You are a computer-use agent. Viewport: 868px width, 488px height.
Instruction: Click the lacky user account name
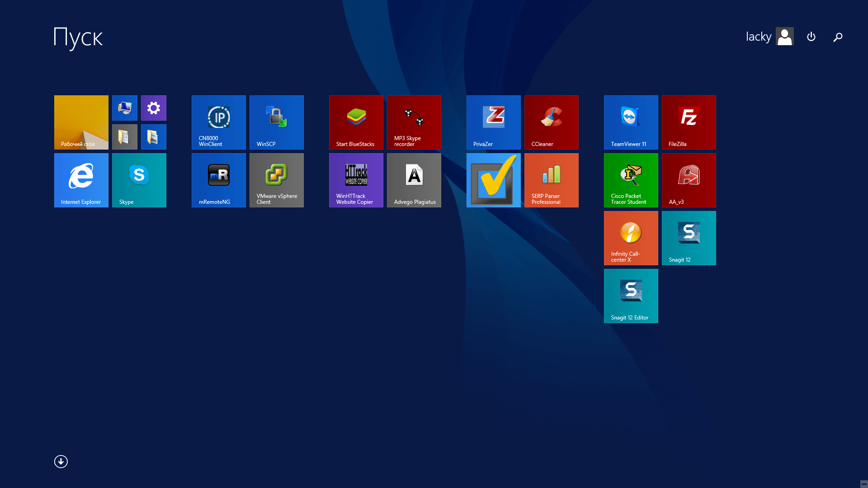[758, 37]
